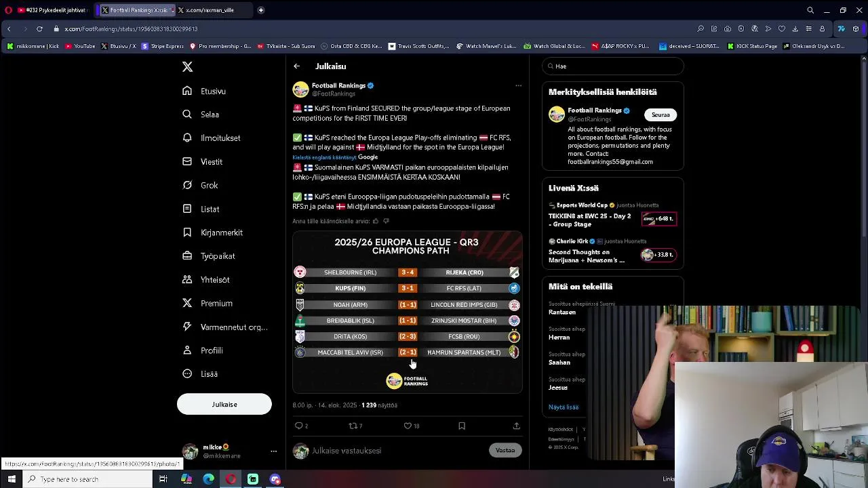868x488 pixels.
Task: Open the Herran trending topic
Action: click(559, 338)
